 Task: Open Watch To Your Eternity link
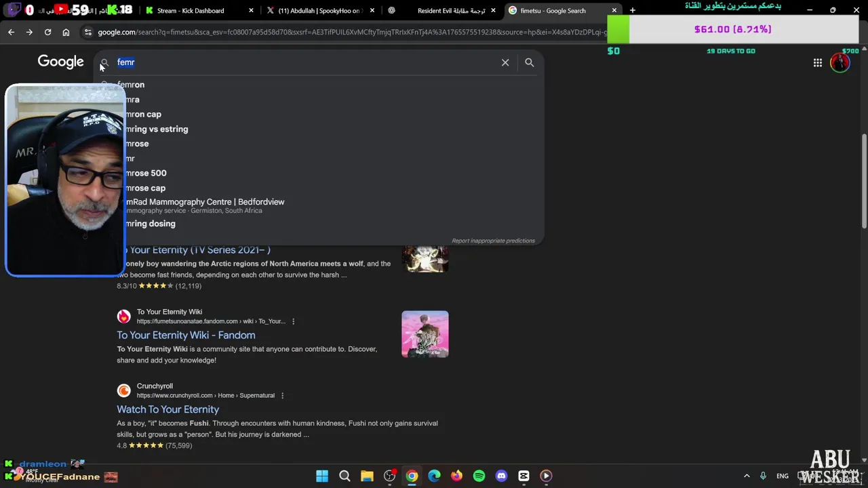tap(167, 409)
